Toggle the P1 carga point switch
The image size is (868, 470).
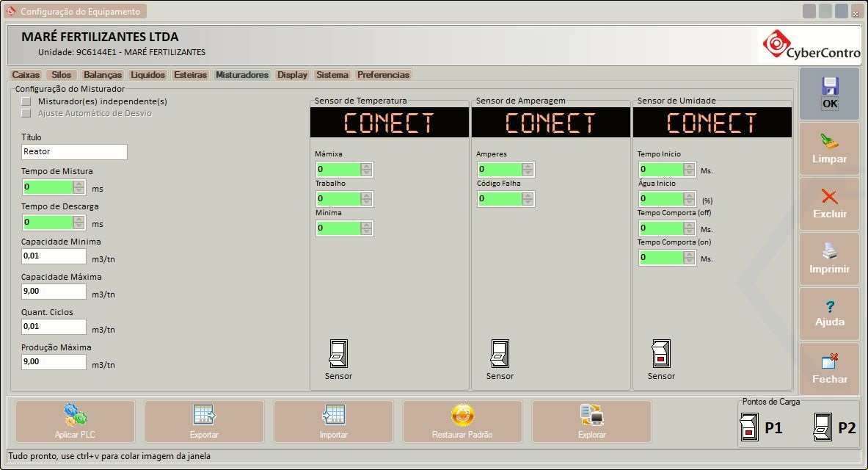749,426
